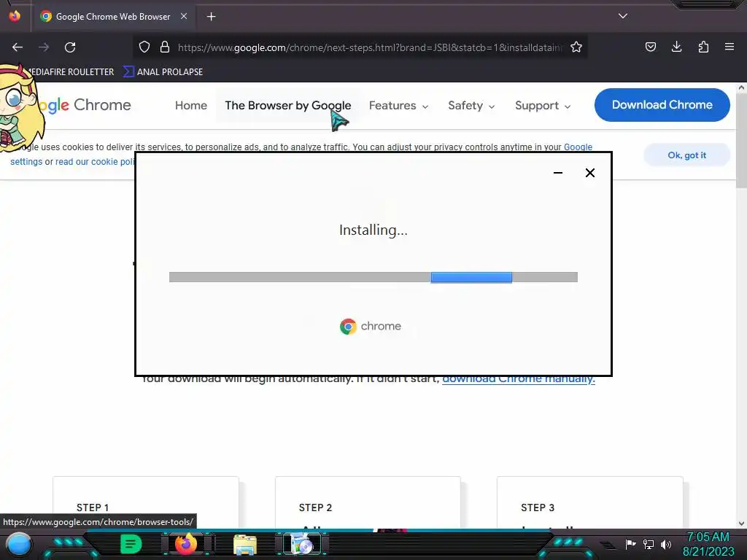Reload the page with the refresh icon
Screen dimensions: 747x560
(x=70, y=47)
